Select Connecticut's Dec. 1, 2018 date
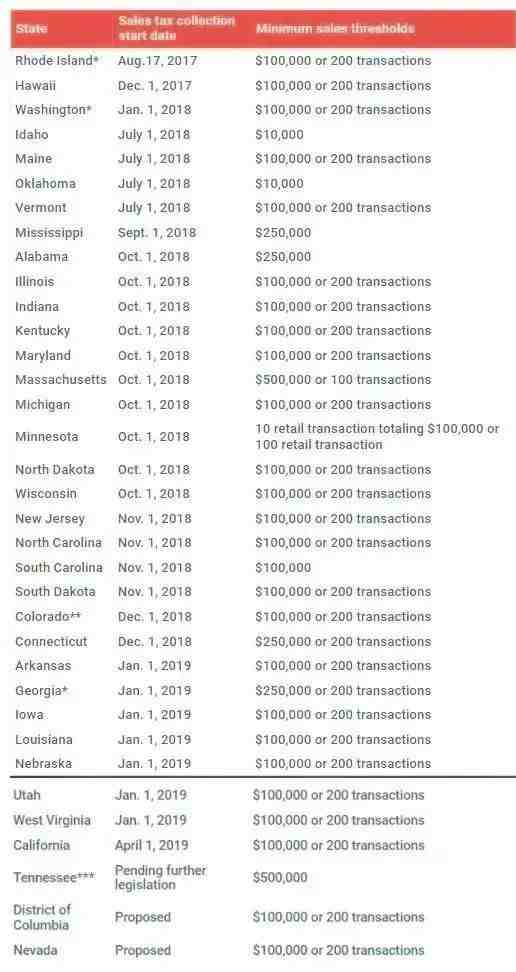Screen dimensions: 516x972 [155, 642]
